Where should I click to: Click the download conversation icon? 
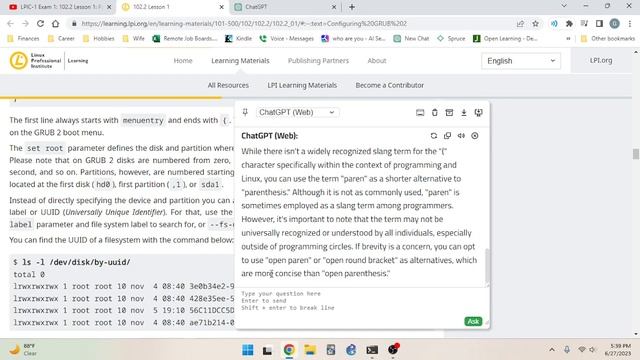point(464,113)
